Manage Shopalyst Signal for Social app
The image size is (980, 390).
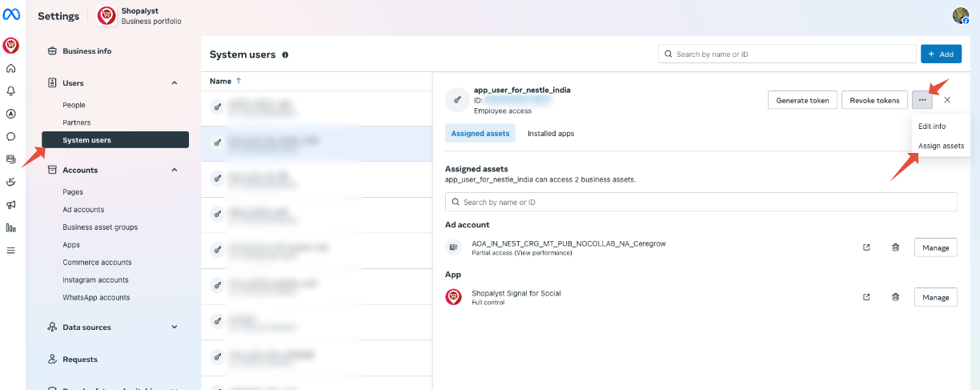(935, 297)
